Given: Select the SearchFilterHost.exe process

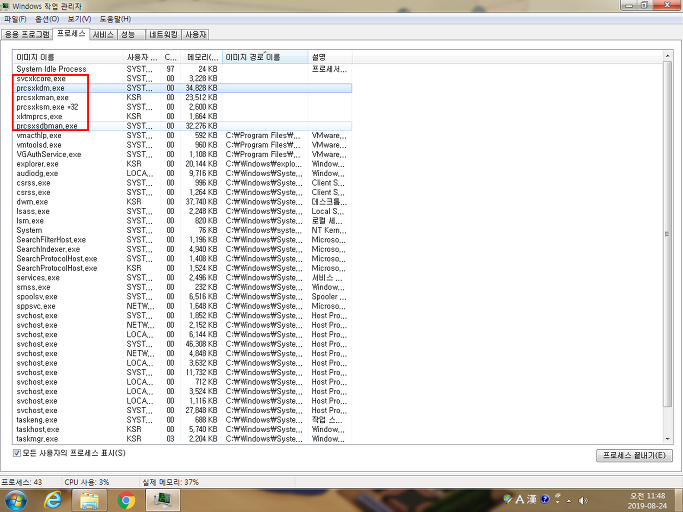Looking at the screenshot, I should 182,240.
